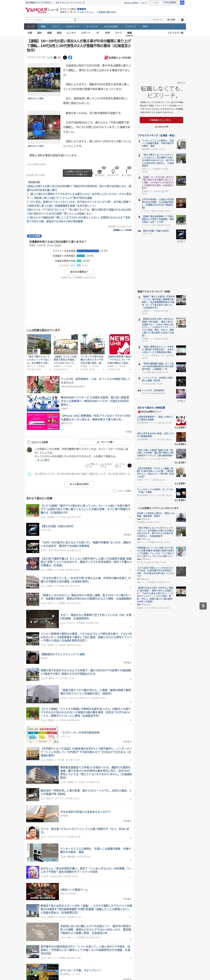The image size is (210, 980).
Task: React with 学びがある graduation cap icon
Action: [x=100, y=171]
